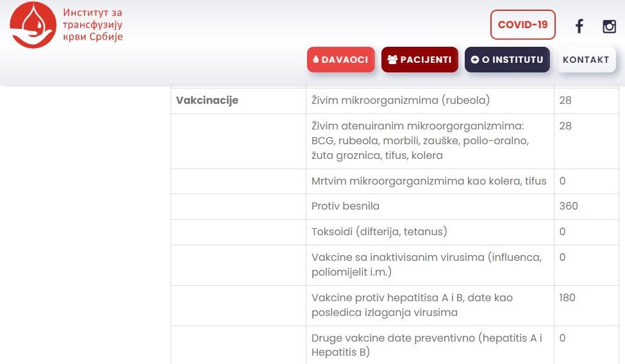Image resolution: width=625 pixels, height=364 pixels.
Task: Click the Институт за трансфузију крви Србије title
Action: (x=92, y=25)
